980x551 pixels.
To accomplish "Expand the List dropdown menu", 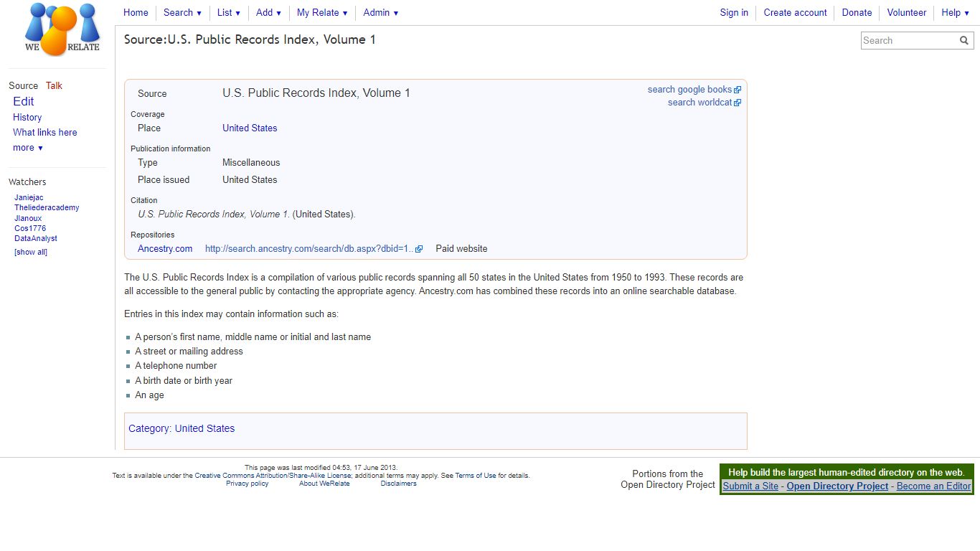I will 228,12.
